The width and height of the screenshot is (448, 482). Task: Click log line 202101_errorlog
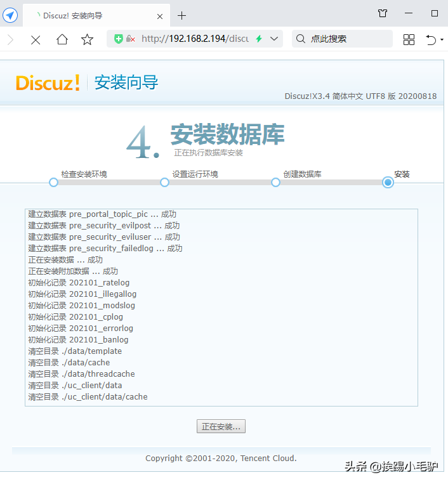click(x=81, y=329)
